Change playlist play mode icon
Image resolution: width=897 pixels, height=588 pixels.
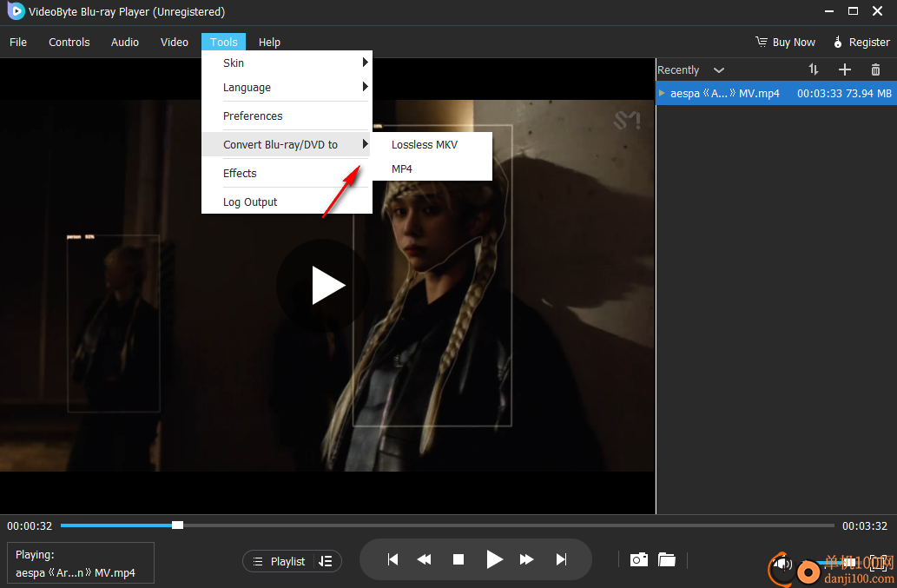[x=326, y=562]
